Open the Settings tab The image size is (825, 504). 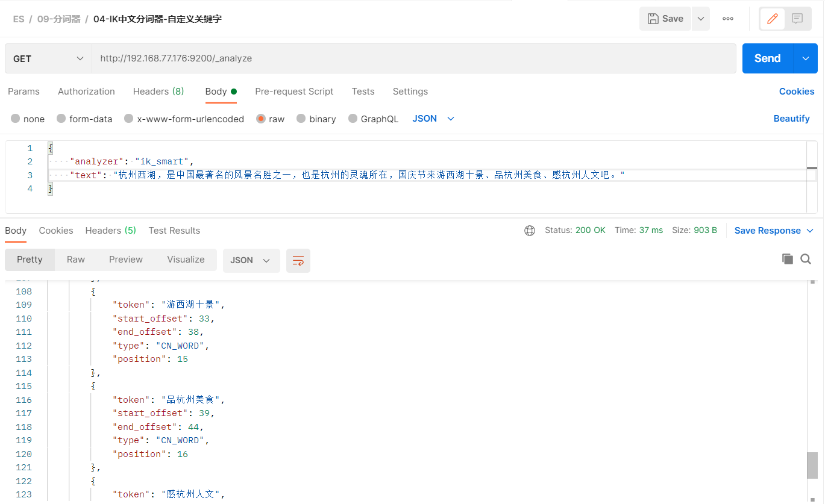click(410, 92)
